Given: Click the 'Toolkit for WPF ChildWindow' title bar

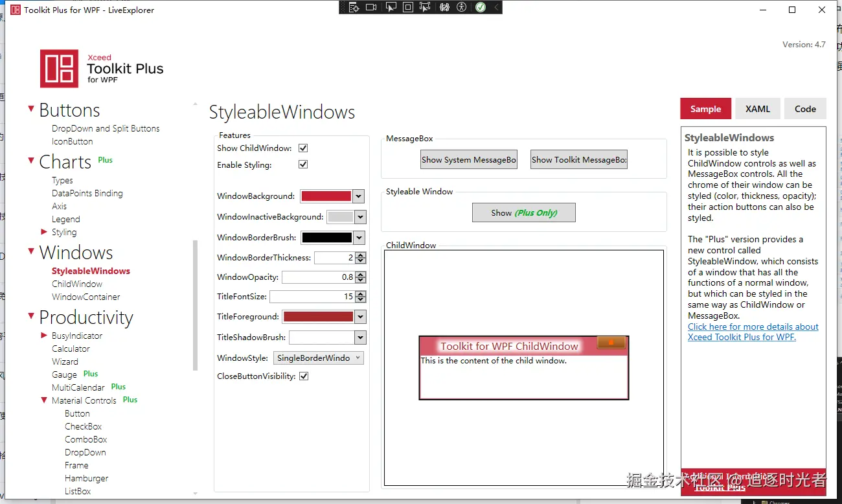Looking at the screenshot, I should (509, 346).
